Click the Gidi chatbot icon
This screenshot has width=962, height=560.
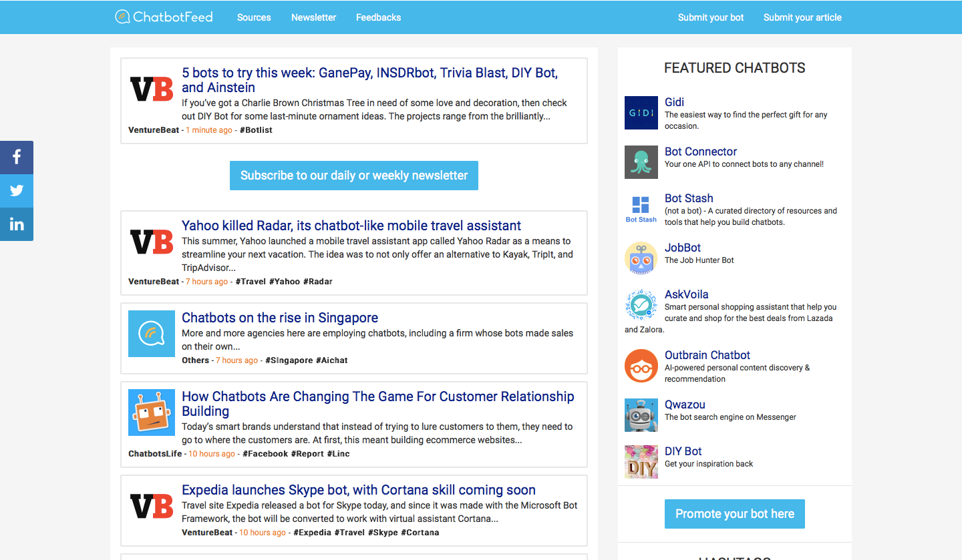[x=641, y=113]
